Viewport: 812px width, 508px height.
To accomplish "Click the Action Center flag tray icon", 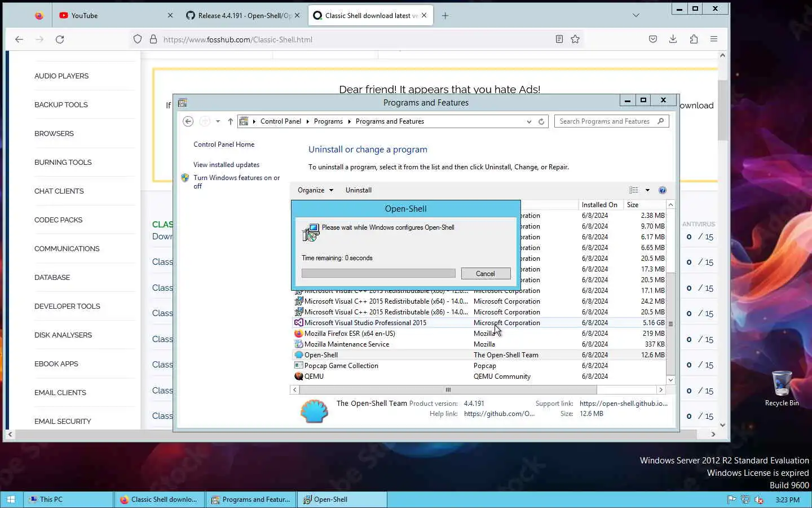I will coord(732,500).
